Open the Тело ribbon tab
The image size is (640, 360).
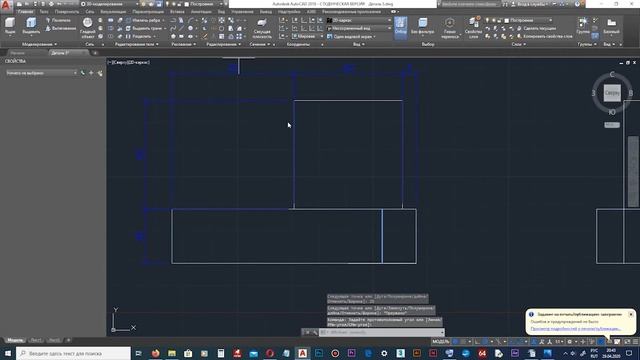click(x=44, y=12)
